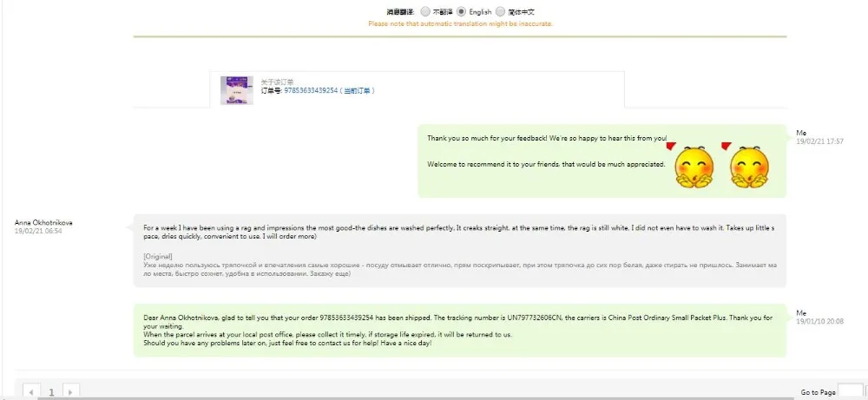
Task: Click the 关于该订单 label above the order number
Action: point(278,82)
